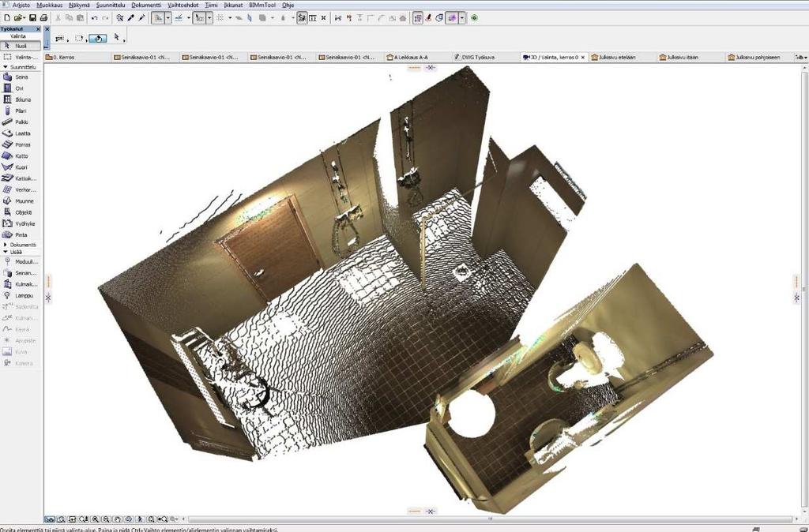The height and width of the screenshot is (532, 809).
Task: Open the 3D window dropdown arrow
Action: 462,18
